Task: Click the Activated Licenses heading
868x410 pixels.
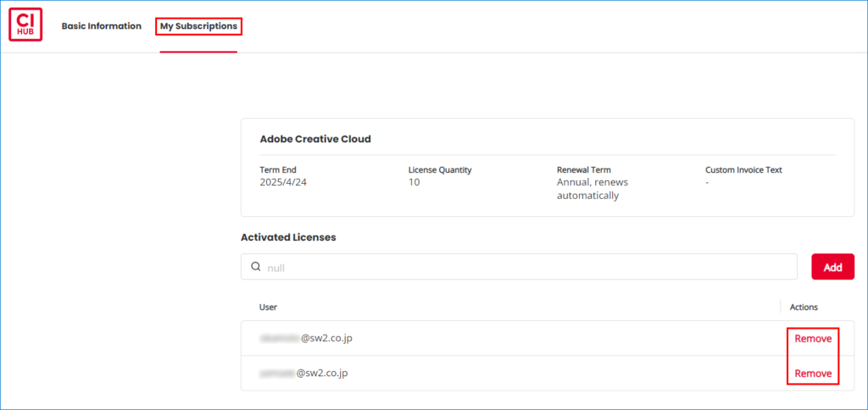Action: pyautogui.click(x=288, y=237)
